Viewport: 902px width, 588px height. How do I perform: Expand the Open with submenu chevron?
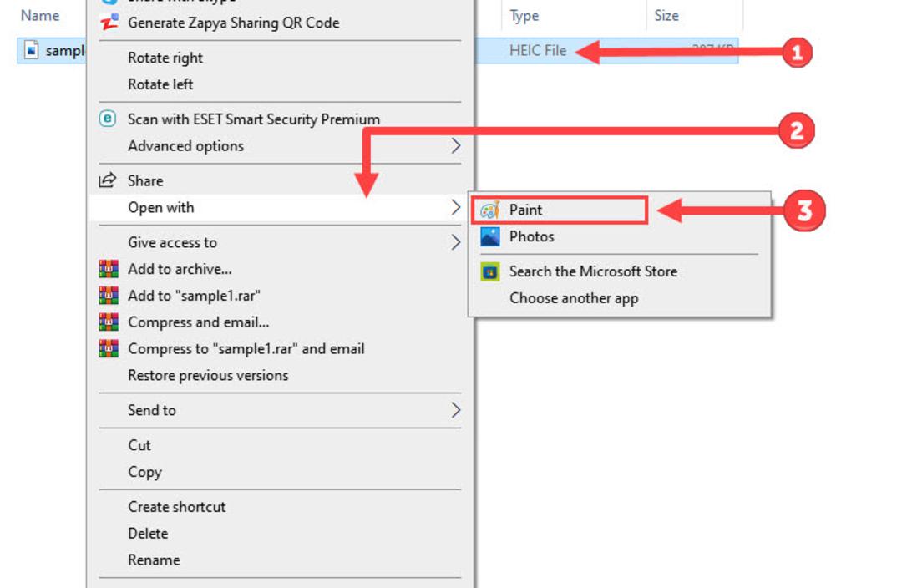pyautogui.click(x=456, y=207)
